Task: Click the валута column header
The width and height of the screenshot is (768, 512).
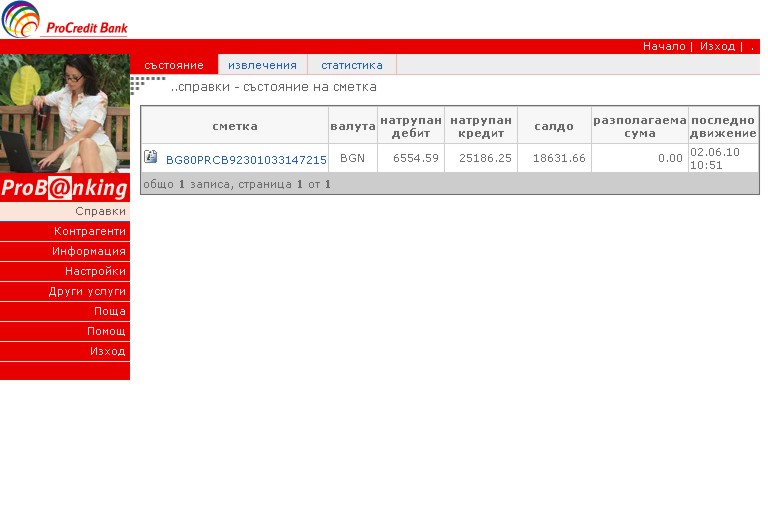Action: pyautogui.click(x=353, y=125)
